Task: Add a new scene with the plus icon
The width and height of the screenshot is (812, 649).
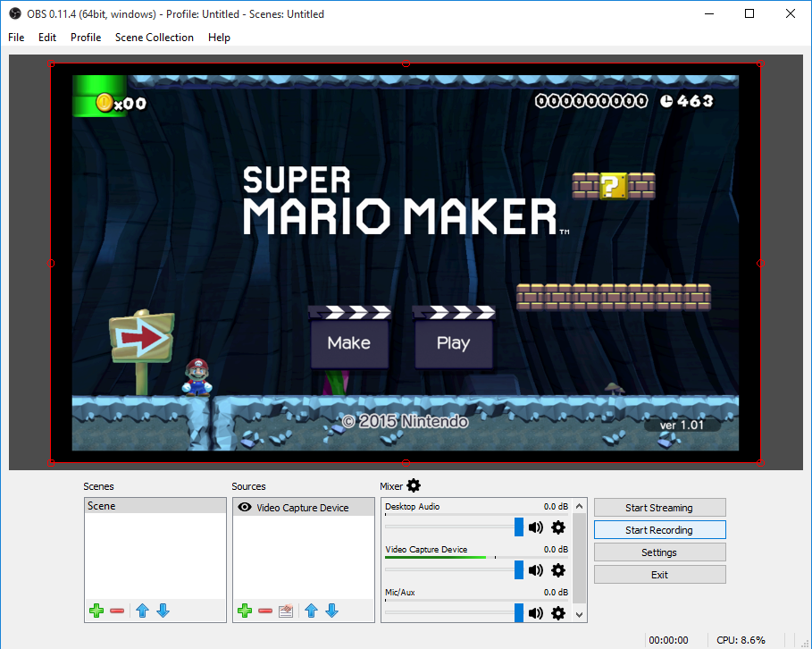Action: [x=96, y=611]
